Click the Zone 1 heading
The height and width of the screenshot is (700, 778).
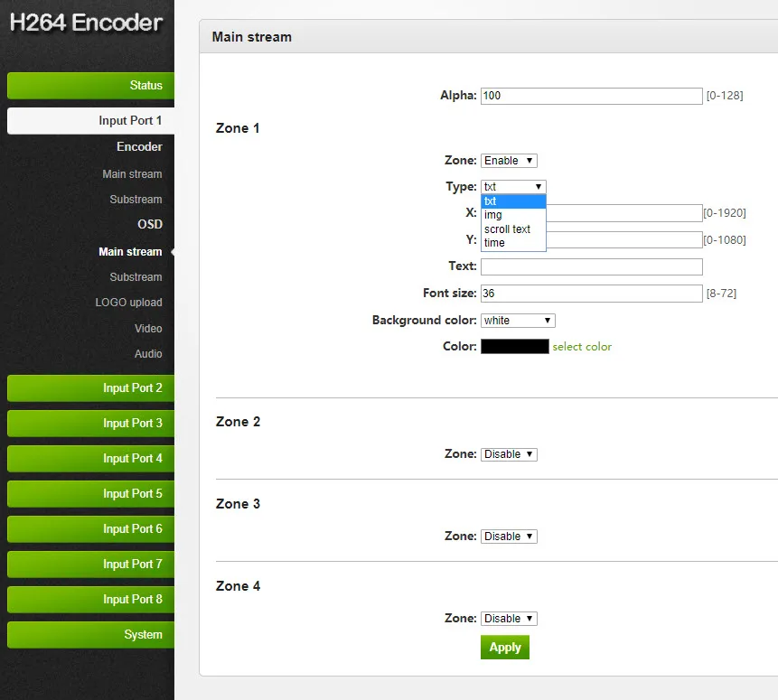237,128
